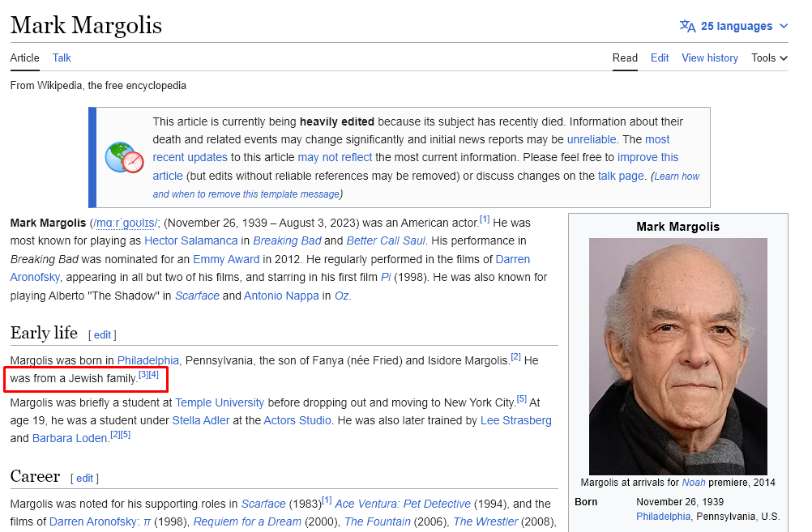Image resolution: width=812 pixels, height=532 pixels.
Task: Open the Tools dropdown menu
Action: pyautogui.click(x=769, y=58)
